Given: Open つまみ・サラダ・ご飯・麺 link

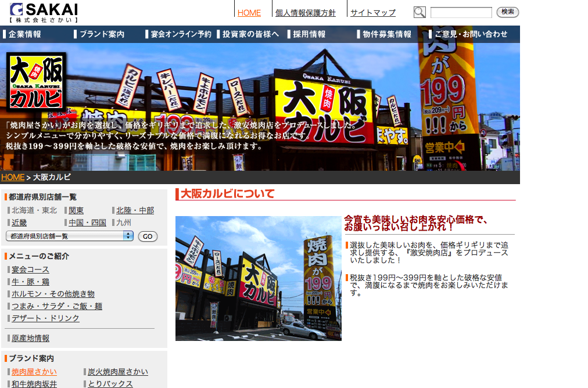Looking at the screenshot, I should coord(56,306).
